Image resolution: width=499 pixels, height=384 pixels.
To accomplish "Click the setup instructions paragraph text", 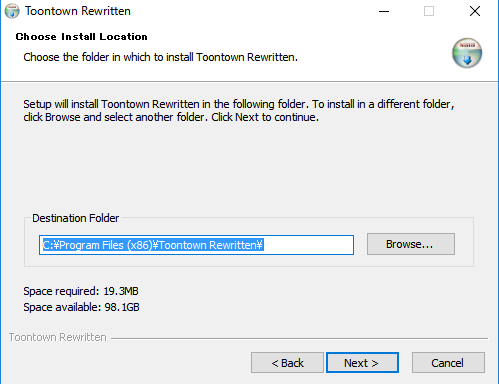I will click(x=239, y=111).
